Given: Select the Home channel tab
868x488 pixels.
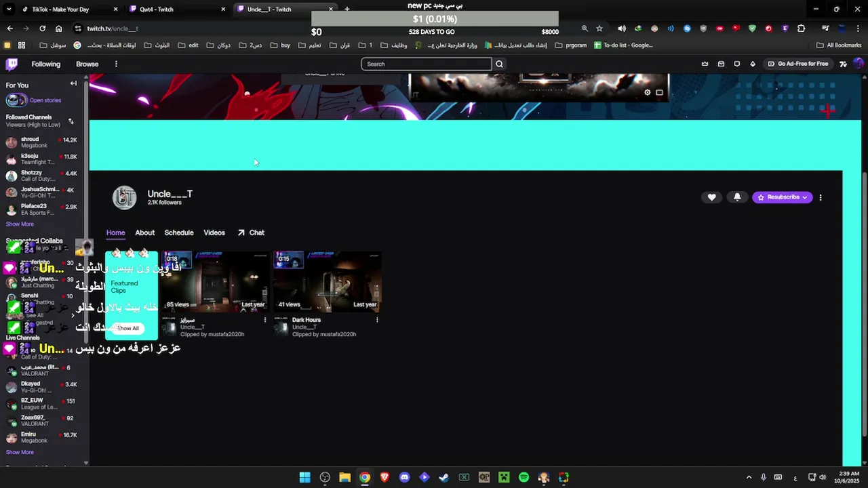Looking at the screenshot, I should [x=115, y=232].
